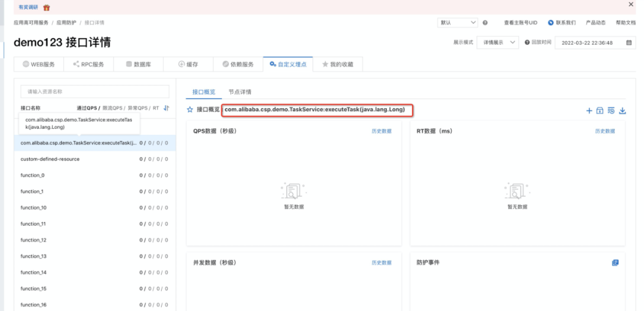
Task: Switch to the WEB服务 tab
Action: tap(39, 64)
